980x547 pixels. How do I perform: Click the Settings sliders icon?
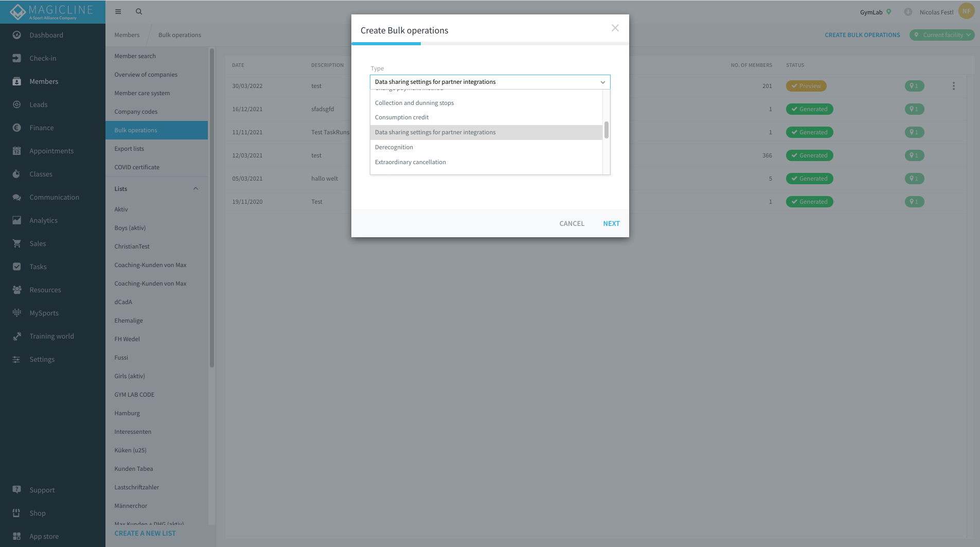pyautogui.click(x=16, y=359)
